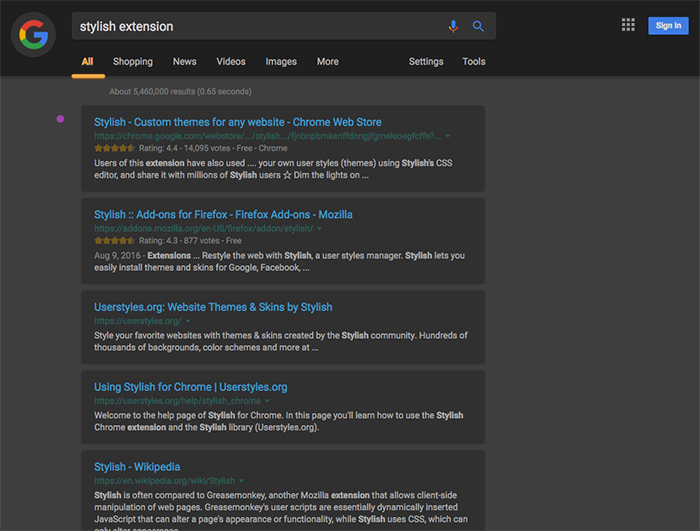This screenshot has height=531, width=700.
Task: Open Using Stylish for Chrome result
Action: 191,387
